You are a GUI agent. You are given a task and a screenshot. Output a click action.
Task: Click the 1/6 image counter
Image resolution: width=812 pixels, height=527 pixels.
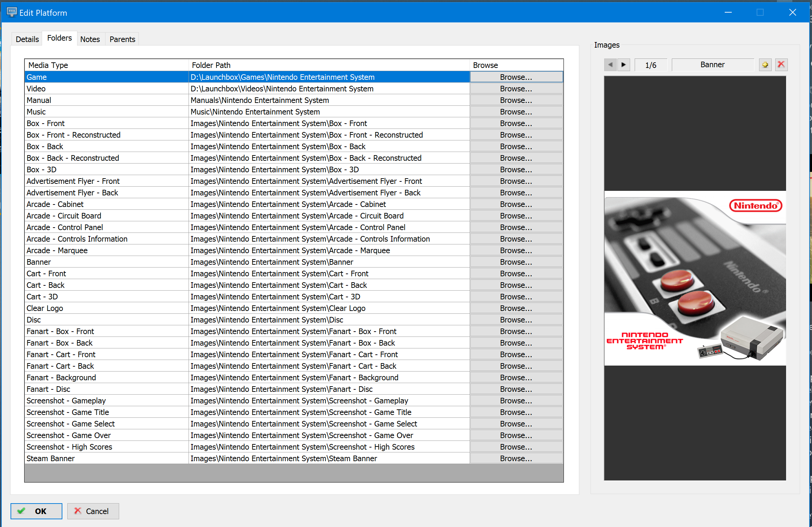click(651, 65)
